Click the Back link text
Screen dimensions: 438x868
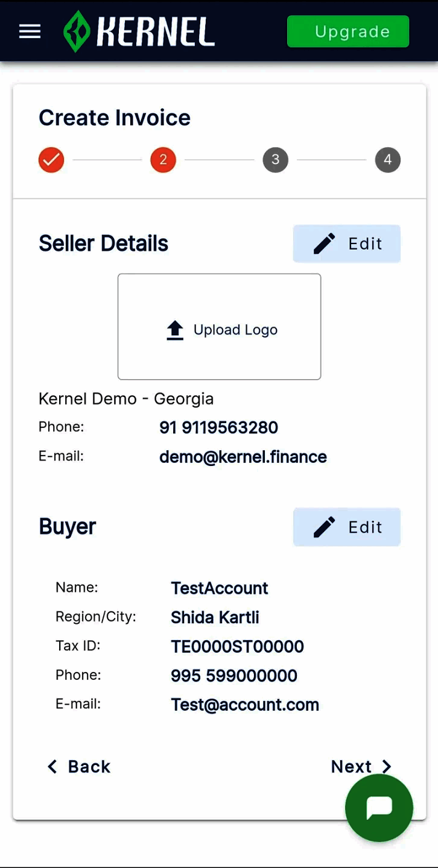click(89, 766)
